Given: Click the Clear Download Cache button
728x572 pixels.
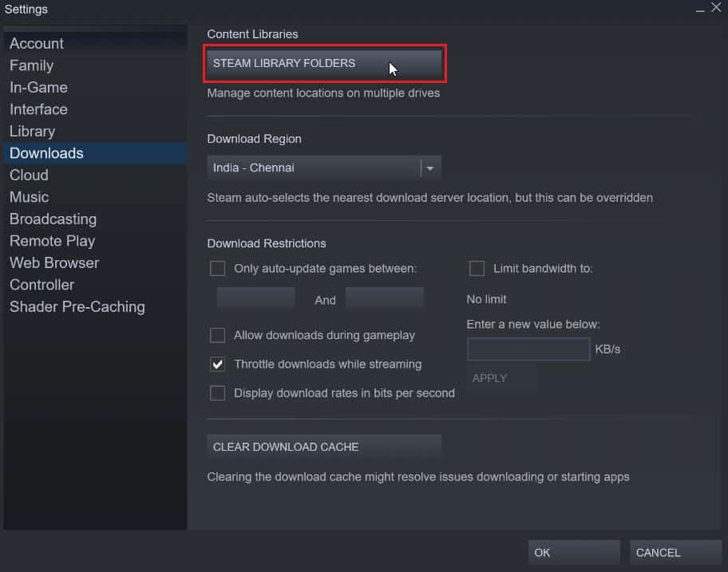Looking at the screenshot, I should 324,447.
